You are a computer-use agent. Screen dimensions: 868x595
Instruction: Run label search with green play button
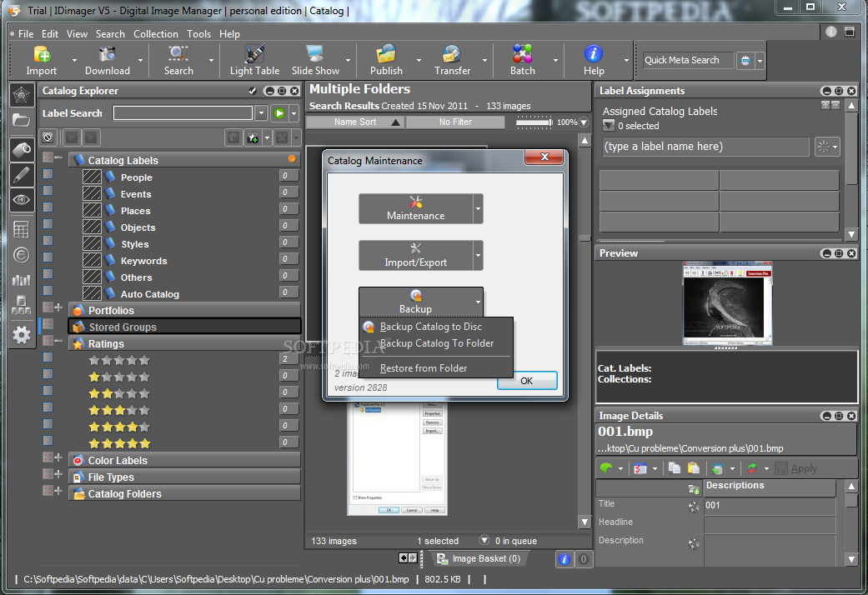click(x=279, y=113)
